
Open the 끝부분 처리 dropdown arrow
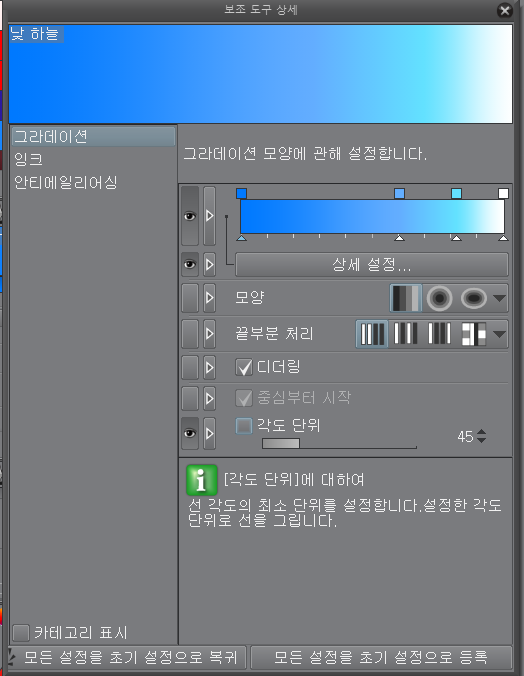(x=499, y=334)
